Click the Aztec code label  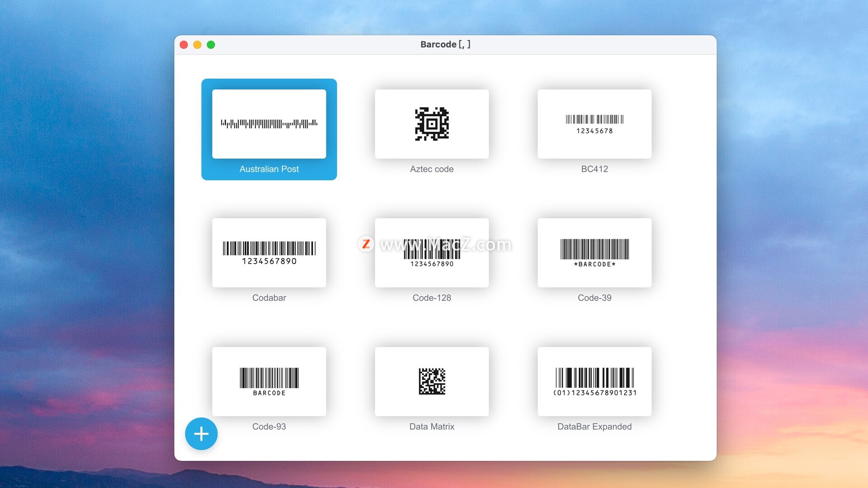point(432,169)
